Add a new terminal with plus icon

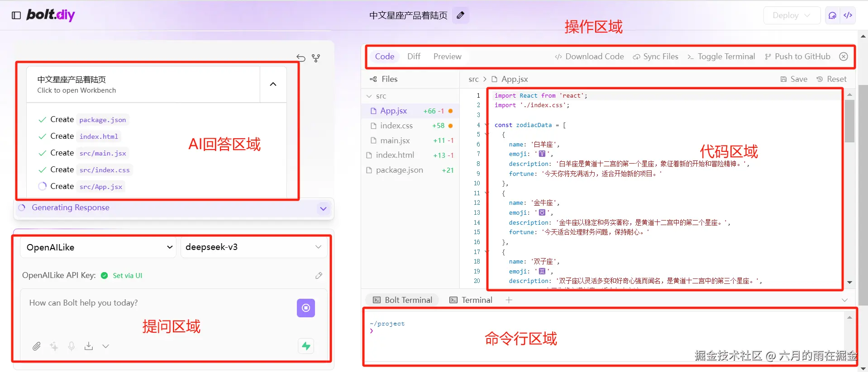pyautogui.click(x=509, y=300)
